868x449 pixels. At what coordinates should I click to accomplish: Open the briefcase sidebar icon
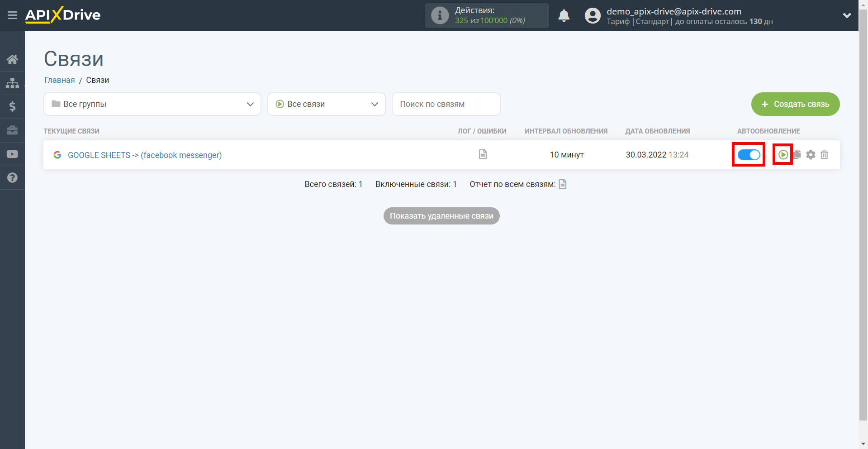point(12,130)
